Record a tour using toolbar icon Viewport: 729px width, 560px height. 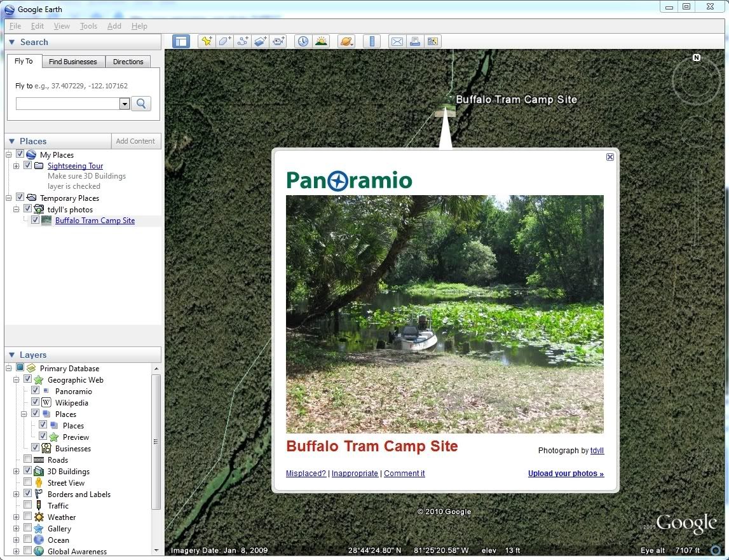278,41
